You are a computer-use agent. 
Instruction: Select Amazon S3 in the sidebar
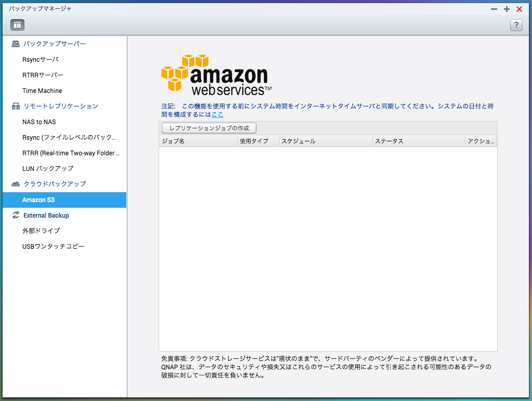click(37, 200)
